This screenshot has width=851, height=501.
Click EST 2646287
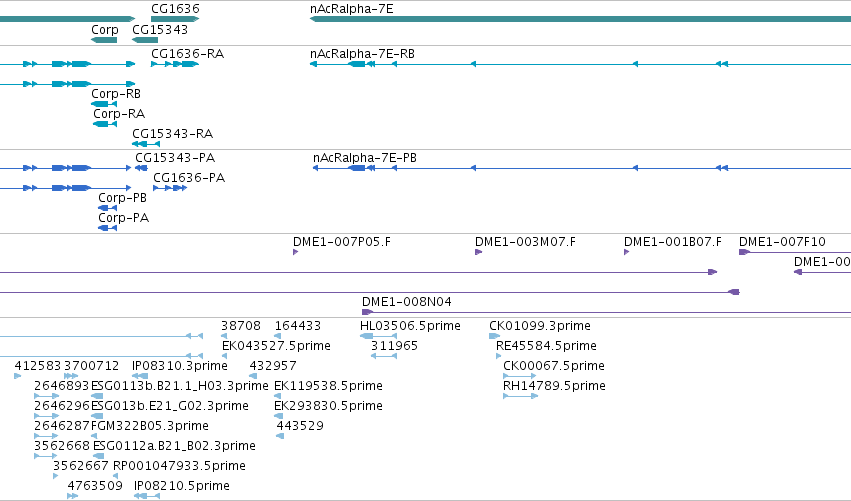point(61,426)
